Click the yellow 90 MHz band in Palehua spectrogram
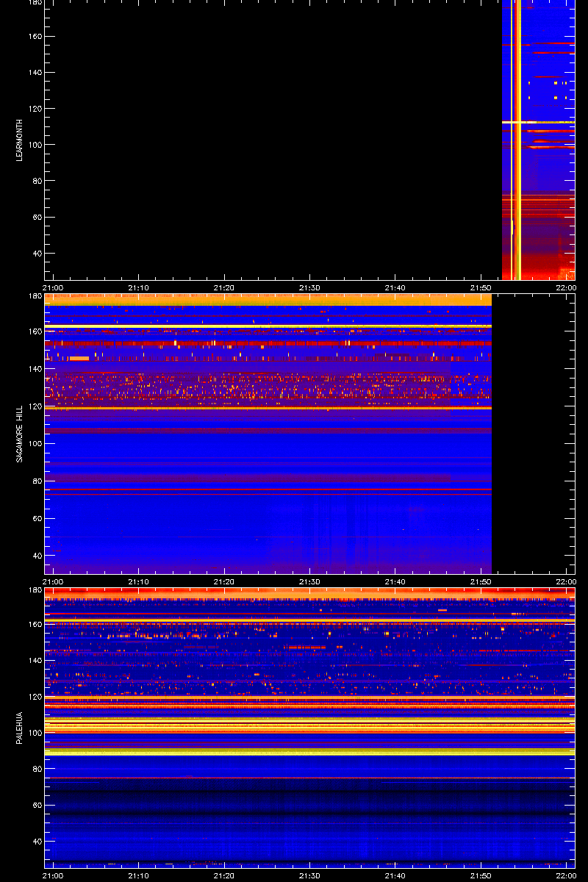Viewport: 588px width, 882px height. coord(310,751)
